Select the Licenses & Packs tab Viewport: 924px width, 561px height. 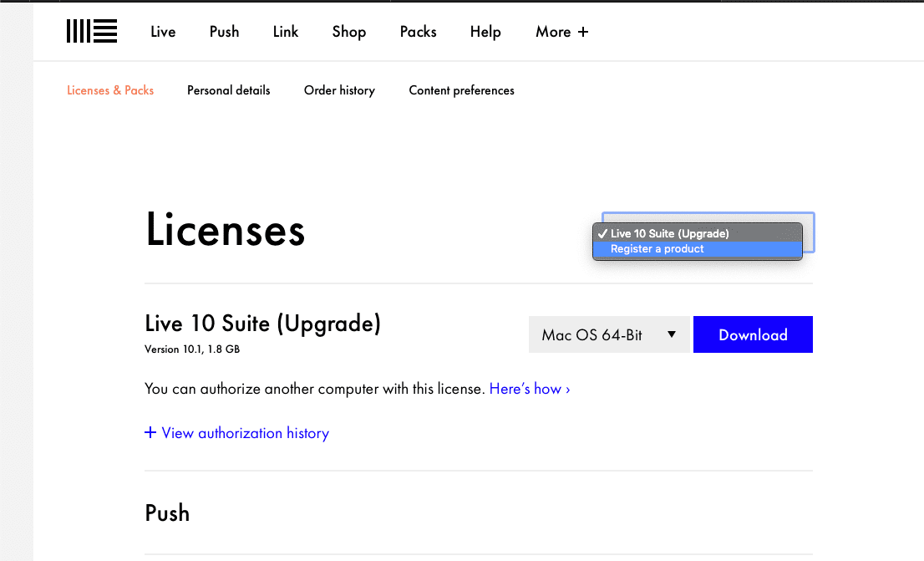pyautogui.click(x=110, y=90)
